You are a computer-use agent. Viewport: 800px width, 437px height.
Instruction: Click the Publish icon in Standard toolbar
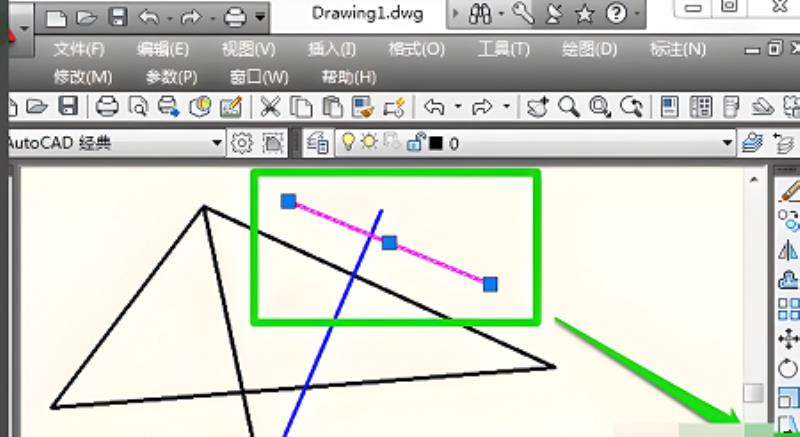(169, 107)
